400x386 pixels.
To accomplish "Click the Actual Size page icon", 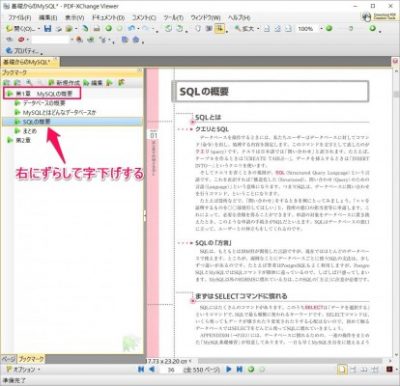I will tap(267, 29).
